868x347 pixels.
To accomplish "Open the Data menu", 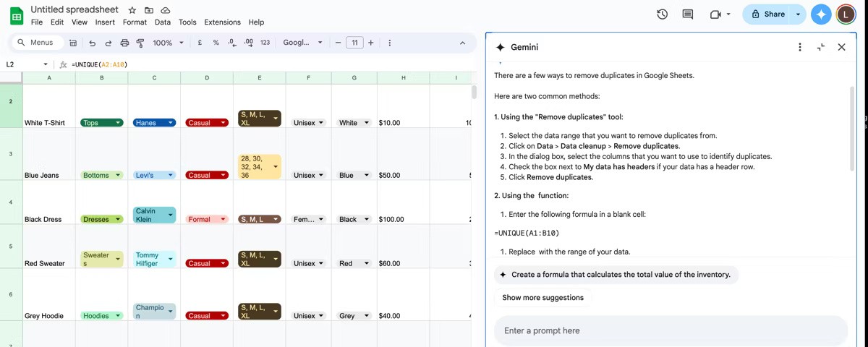I will pyautogui.click(x=163, y=22).
